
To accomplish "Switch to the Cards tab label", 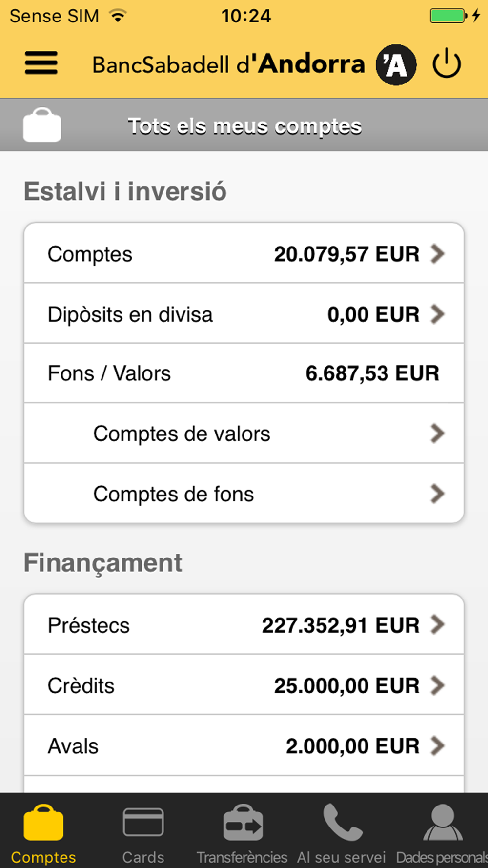I will 143,857.
